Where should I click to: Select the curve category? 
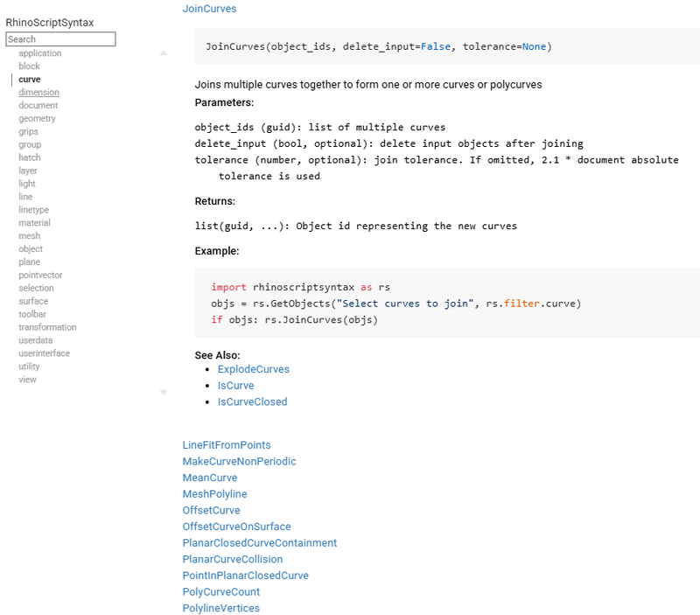coord(30,79)
